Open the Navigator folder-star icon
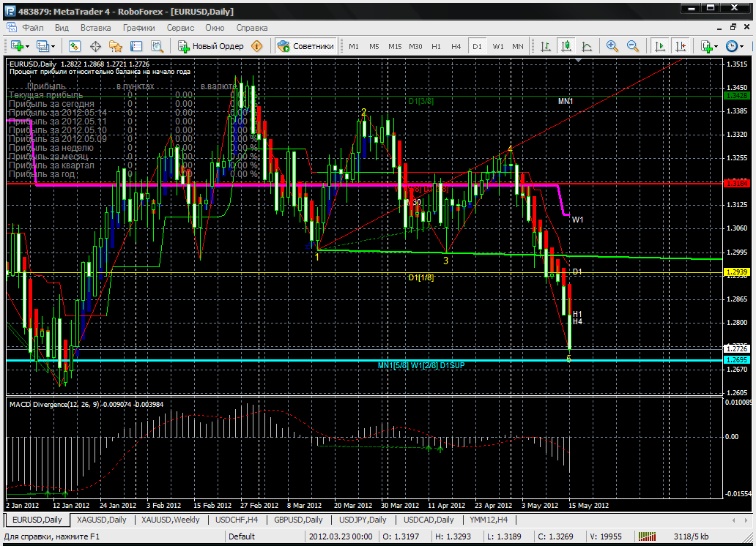Viewport: 756px width, 546px height. [116, 46]
